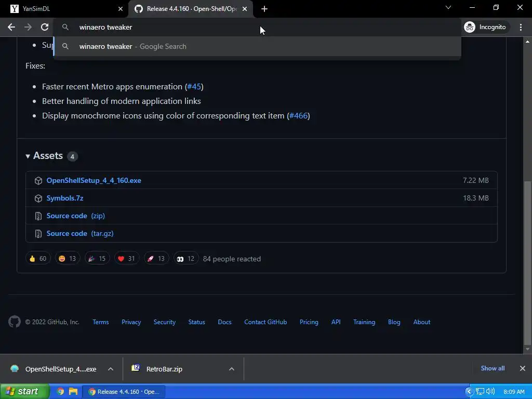532x399 pixels.
Task: Open a new tab with the plus button
Action: click(264, 9)
